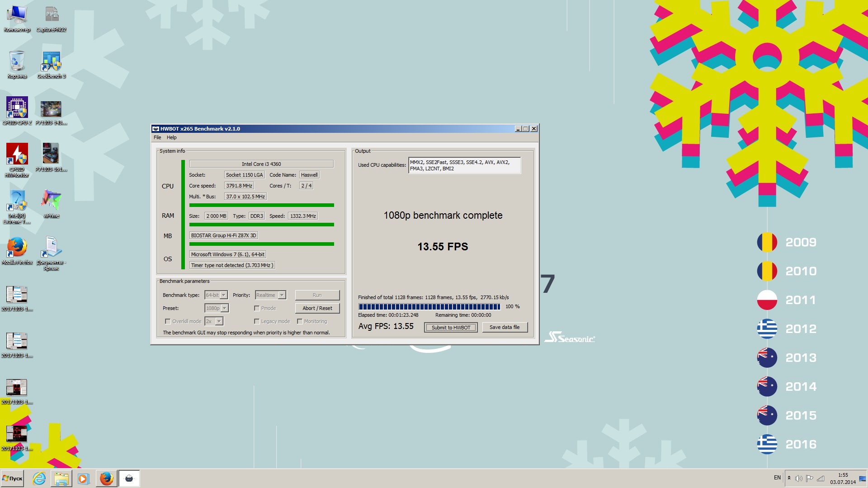Image resolution: width=868 pixels, height=488 pixels.
Task: Click the benchmark progress bar at 100%
Action: pos(429,307)
